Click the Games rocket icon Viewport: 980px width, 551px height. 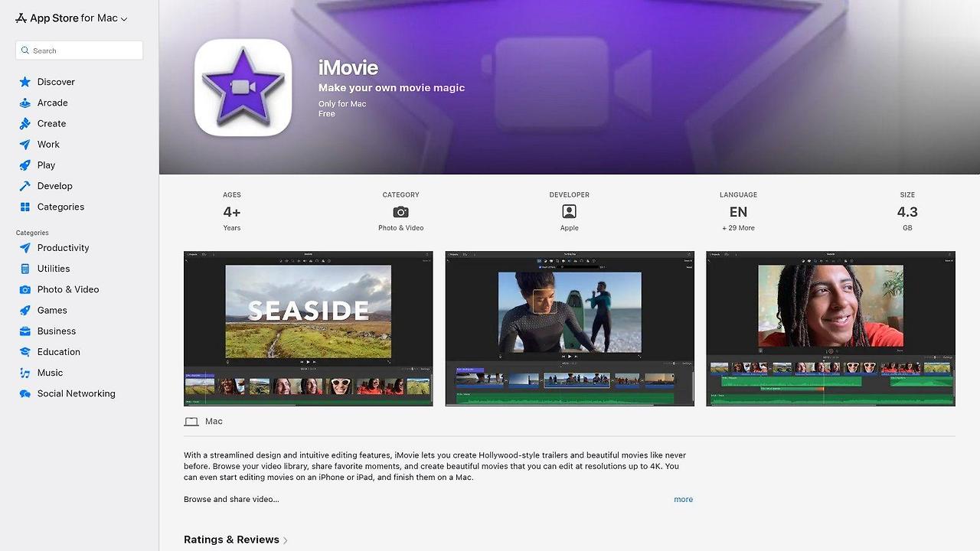click(25, 310)
